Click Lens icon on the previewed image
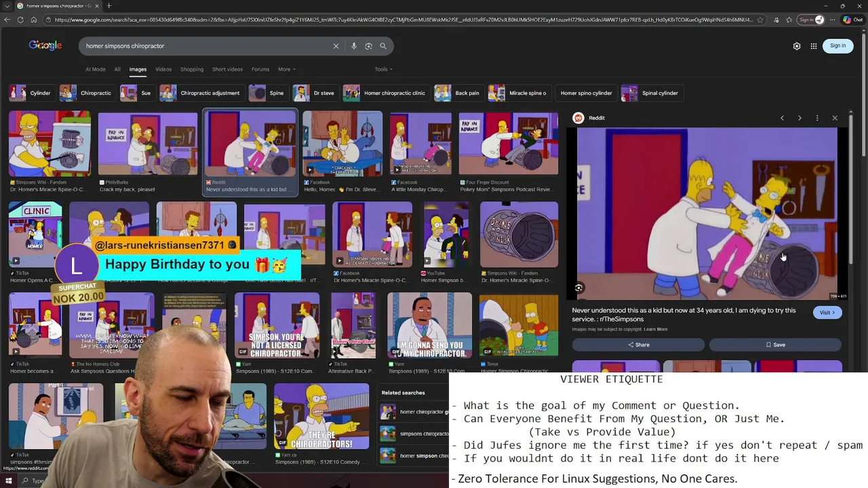868x488 pixels. click(578, 288)
